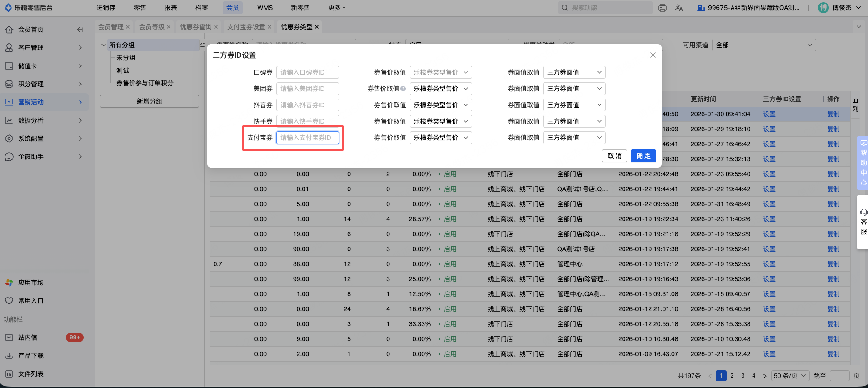
Task: Open the language translate icon
Action: (x=679, y=8)
